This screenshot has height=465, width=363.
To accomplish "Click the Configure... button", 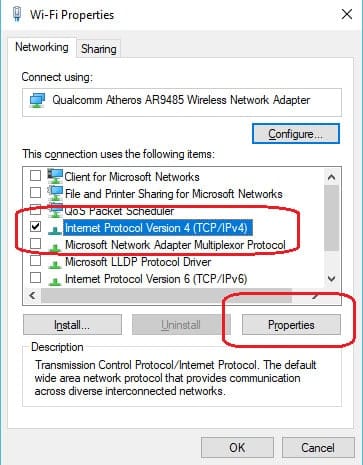I will click(296, 134).
